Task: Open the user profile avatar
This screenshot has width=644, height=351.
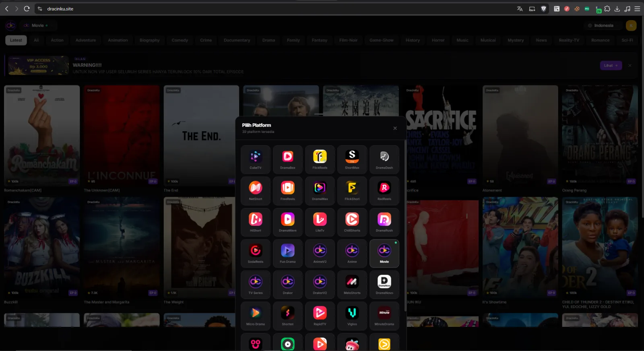Action: (631, 25)
